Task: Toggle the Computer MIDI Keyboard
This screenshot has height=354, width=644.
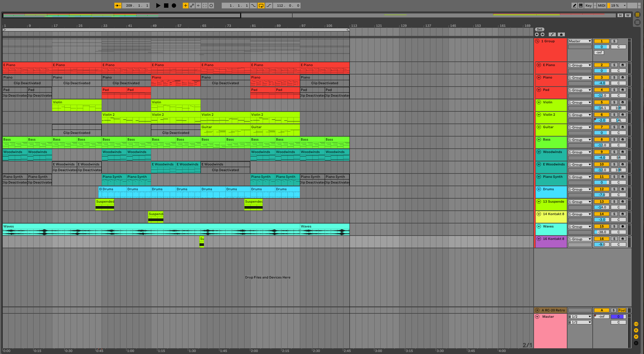Action: (x=581, y=6)
